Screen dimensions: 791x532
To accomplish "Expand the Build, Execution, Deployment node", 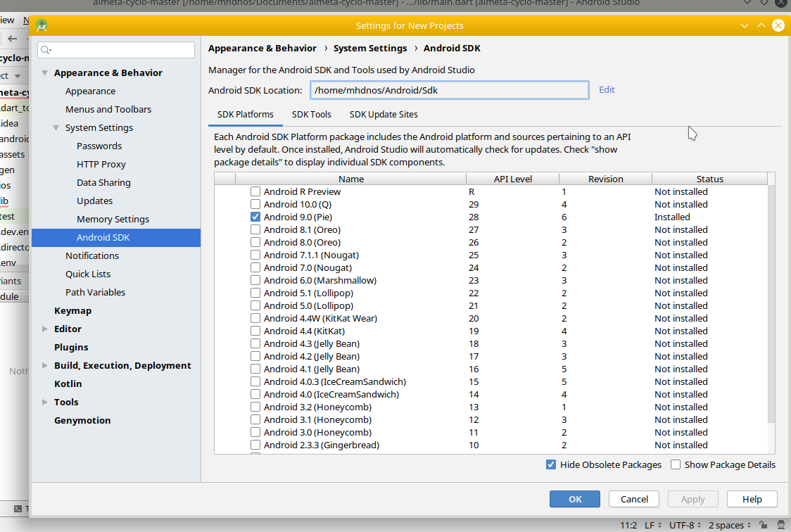I will (x=45, y=366).
